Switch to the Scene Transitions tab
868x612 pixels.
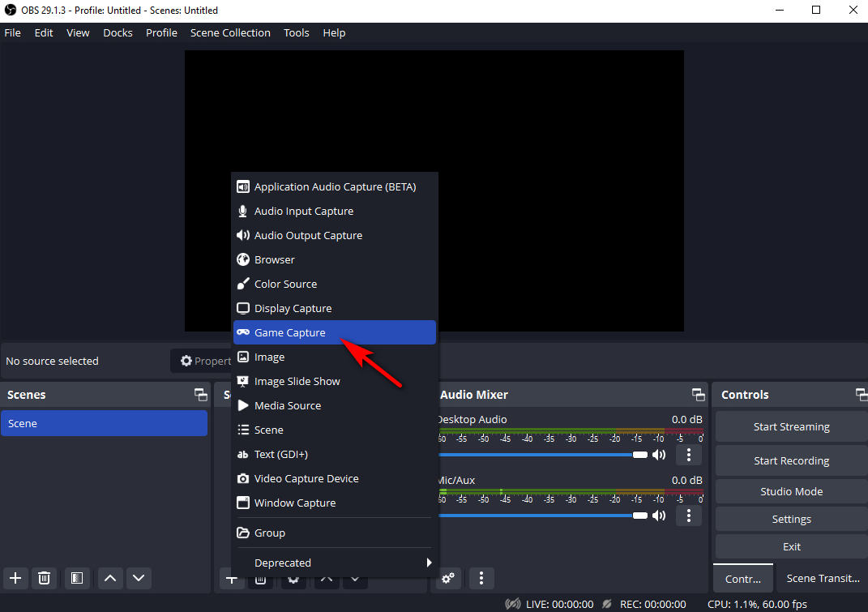click(x=823, y=578)
